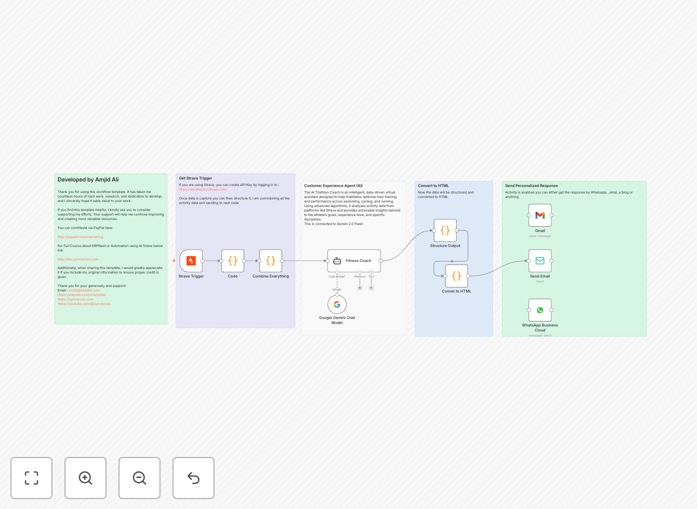
Task: Open the PayPal contribution link
Action: 80,237
